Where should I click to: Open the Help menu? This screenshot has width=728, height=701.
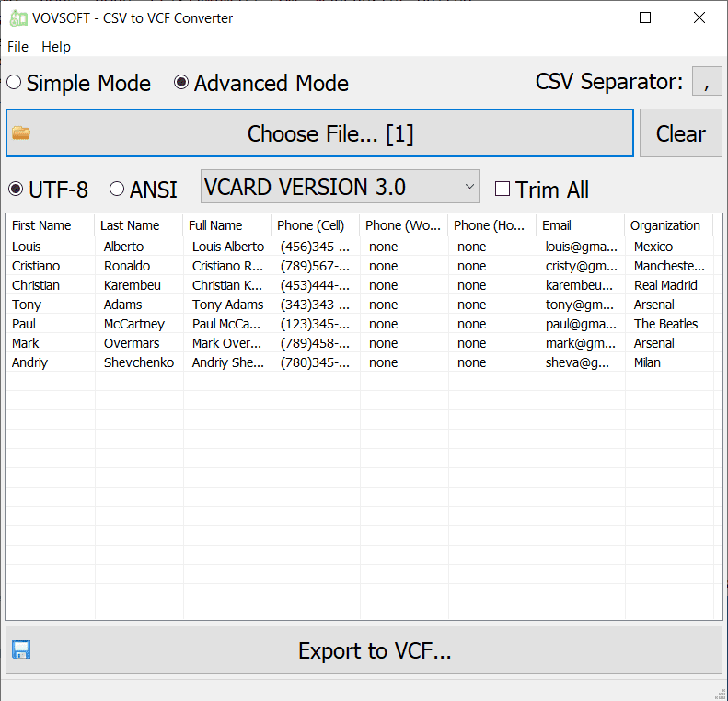(x=56, y=47)
